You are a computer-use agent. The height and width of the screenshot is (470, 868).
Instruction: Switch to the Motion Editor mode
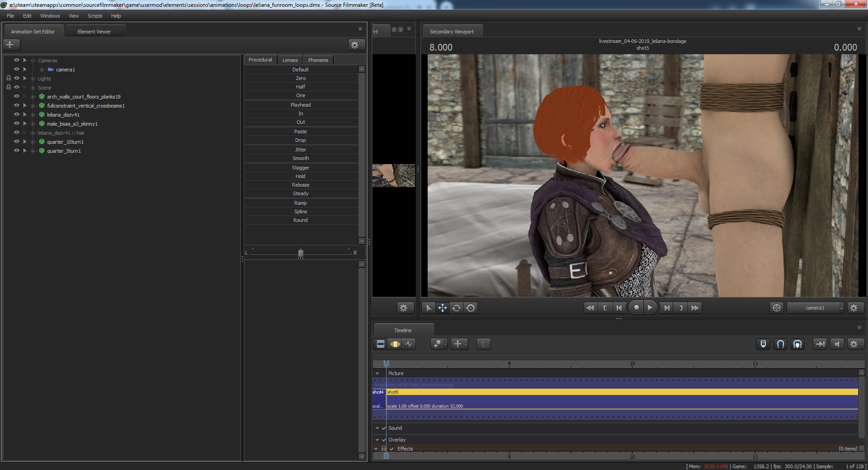pyautogui.click(x=395, y=344)
